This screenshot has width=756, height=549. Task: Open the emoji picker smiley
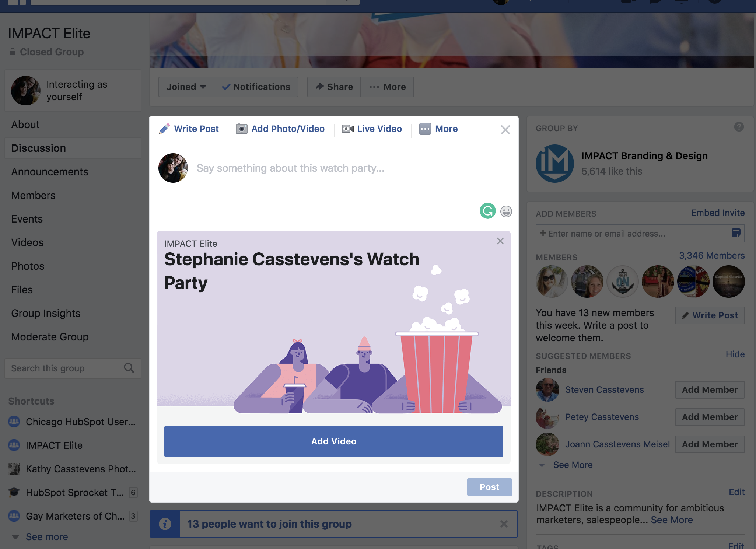506,211
